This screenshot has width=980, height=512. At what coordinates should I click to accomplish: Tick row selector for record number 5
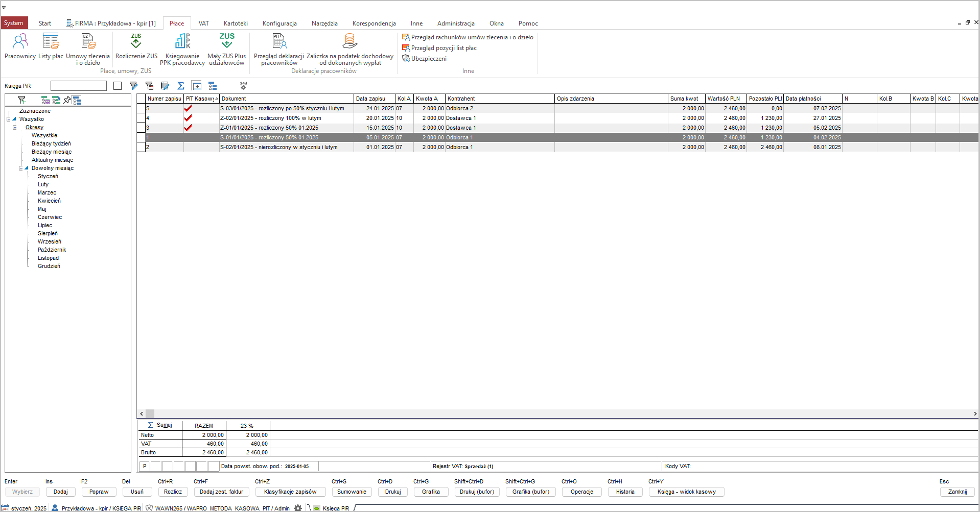coord(141,108)
